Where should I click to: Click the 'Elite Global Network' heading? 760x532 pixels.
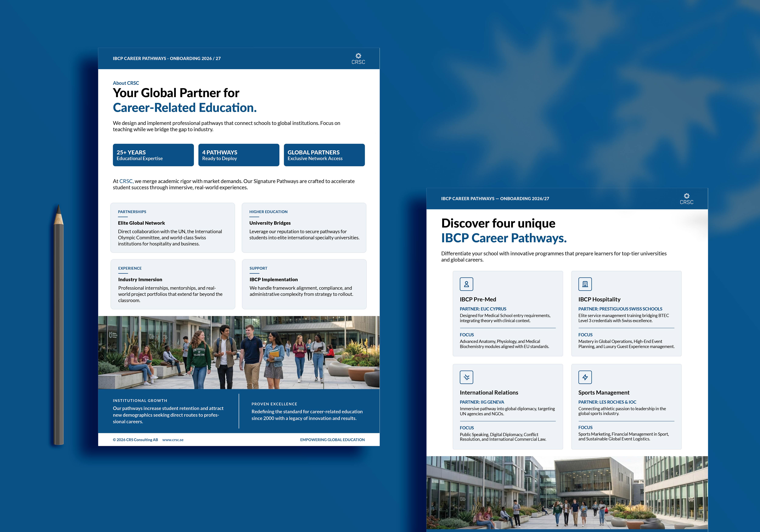click(141, 223)
